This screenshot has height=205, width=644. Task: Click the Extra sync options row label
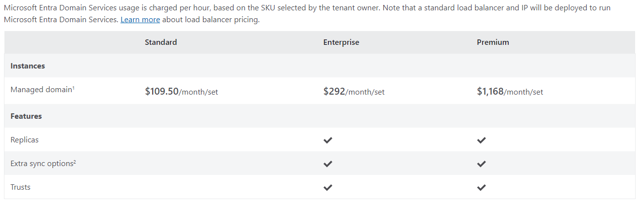tap(42, 164)
